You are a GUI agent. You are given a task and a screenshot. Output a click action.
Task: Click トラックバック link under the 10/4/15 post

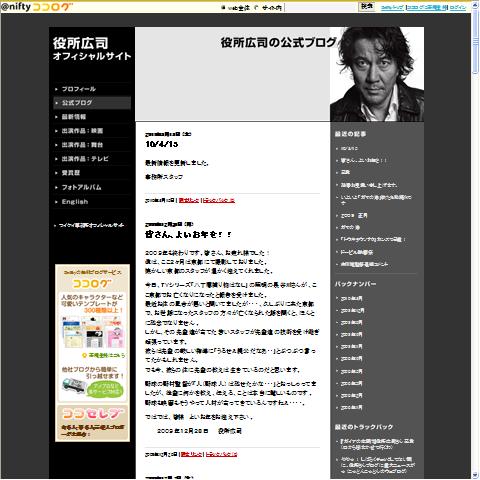tap(219, 200)
